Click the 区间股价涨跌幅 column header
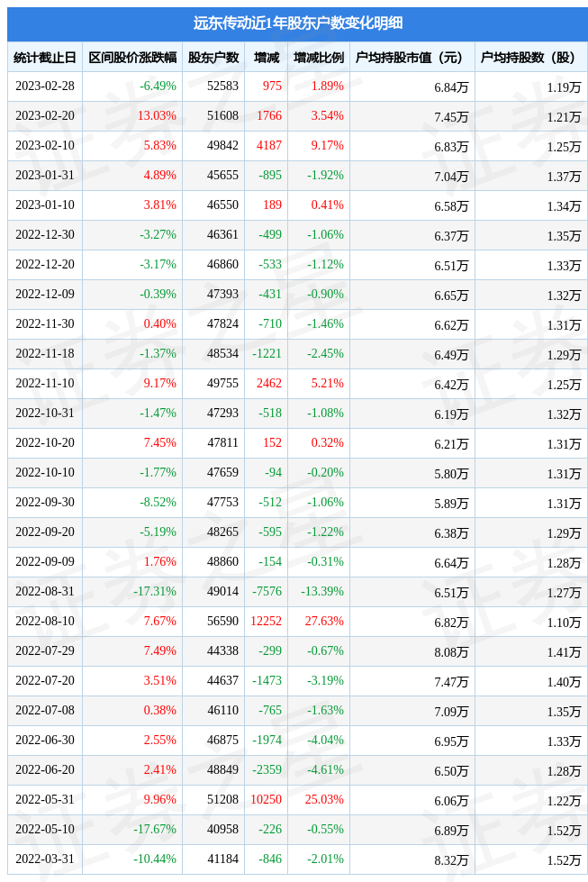The image size is (588, 882). pos(132,58)
